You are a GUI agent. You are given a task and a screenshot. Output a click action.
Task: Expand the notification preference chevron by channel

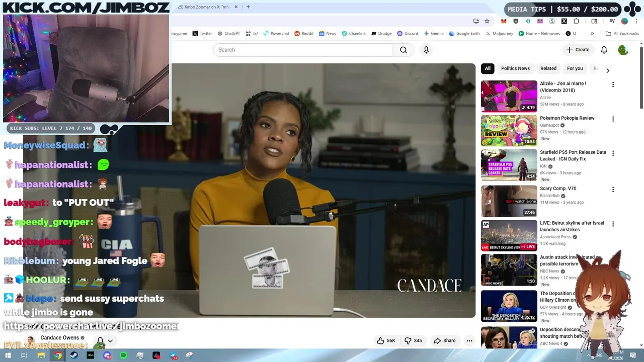110,341
